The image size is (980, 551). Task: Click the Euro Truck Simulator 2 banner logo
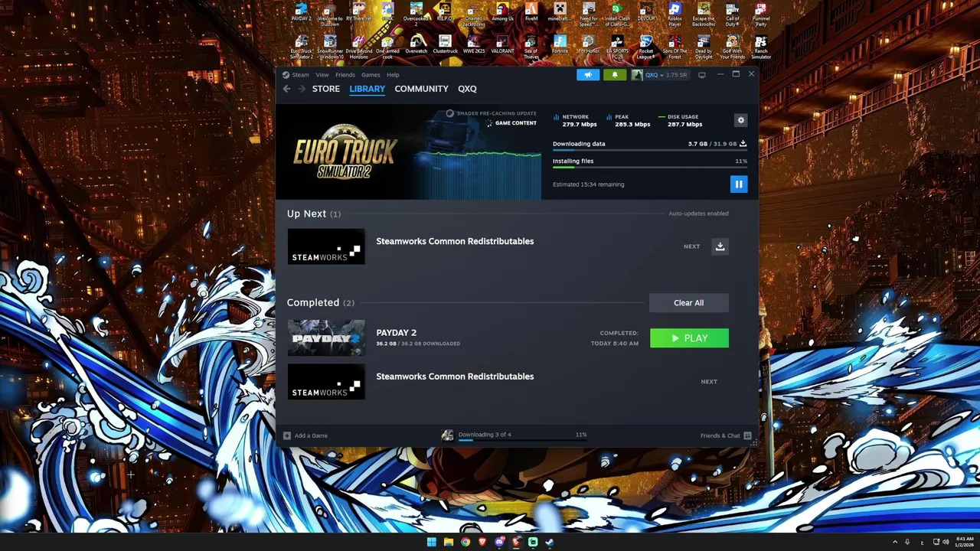(345, 152)
